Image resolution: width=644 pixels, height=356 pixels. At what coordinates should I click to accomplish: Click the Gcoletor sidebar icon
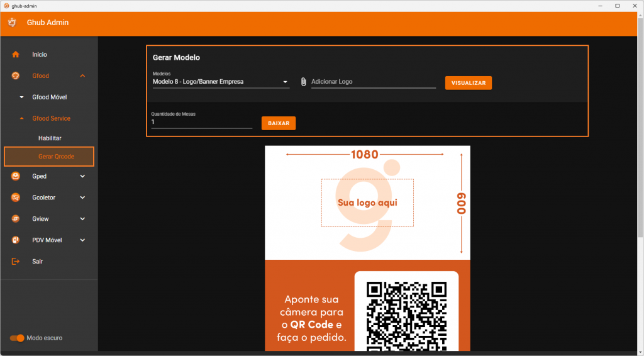click(x=16, y=197)
